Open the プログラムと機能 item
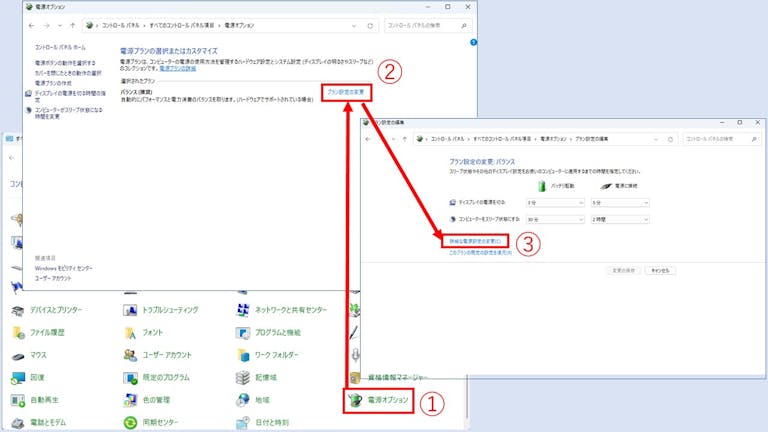 [x=268, y=333]
